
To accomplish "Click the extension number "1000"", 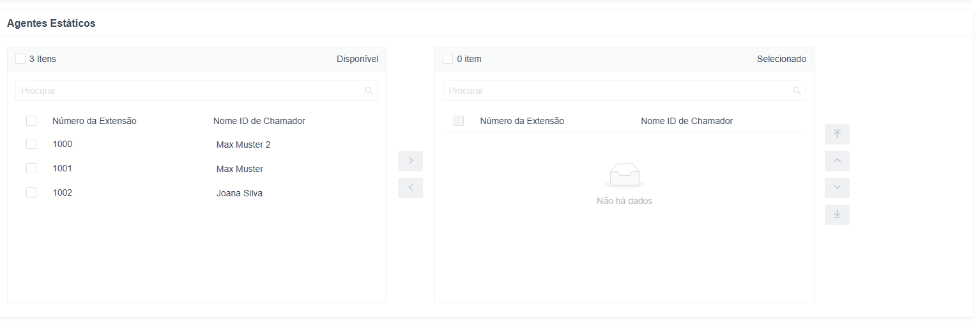I will pos(63,144).
